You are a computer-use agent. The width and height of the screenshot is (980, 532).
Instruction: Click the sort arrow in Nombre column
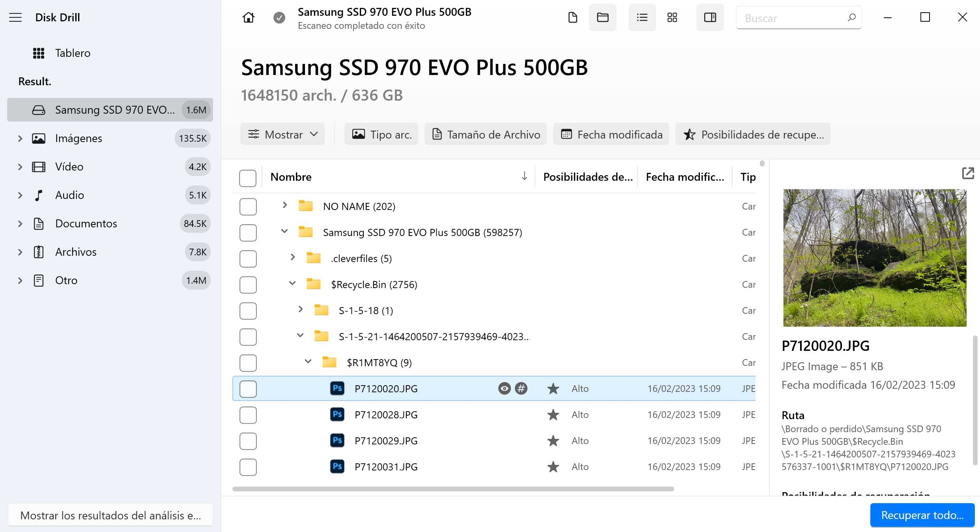click(524, 176)
